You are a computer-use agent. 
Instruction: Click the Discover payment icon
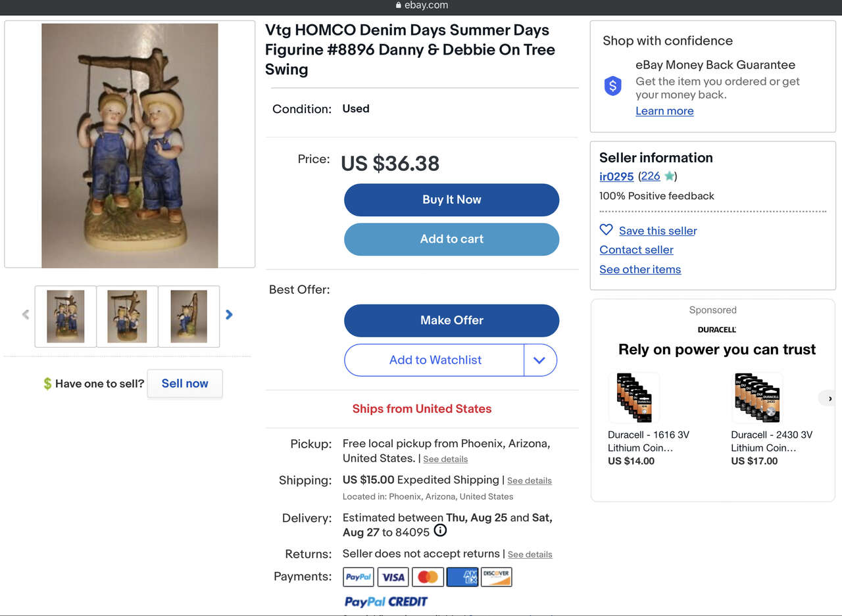coord(497,577)
